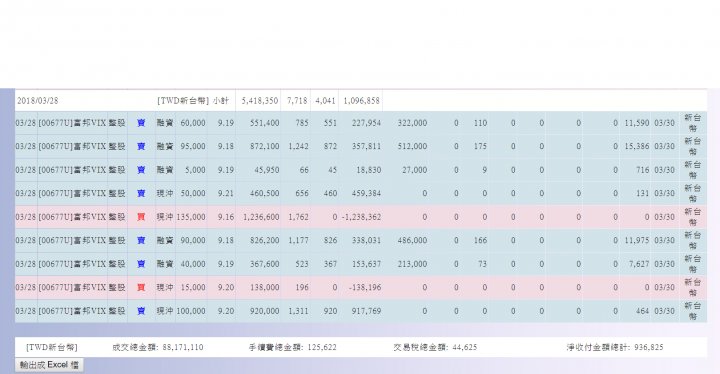Image resolution: width=720 pixels, height=374 pixels.
Task: Click the value 11,975 cell
Action: click(636, 240)
